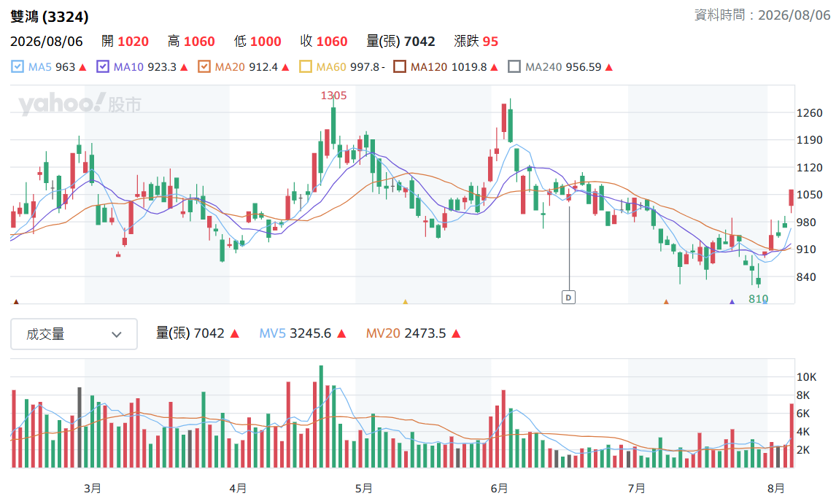Click the 840 price axis label

pyautogui.click(x=806, y=277)
